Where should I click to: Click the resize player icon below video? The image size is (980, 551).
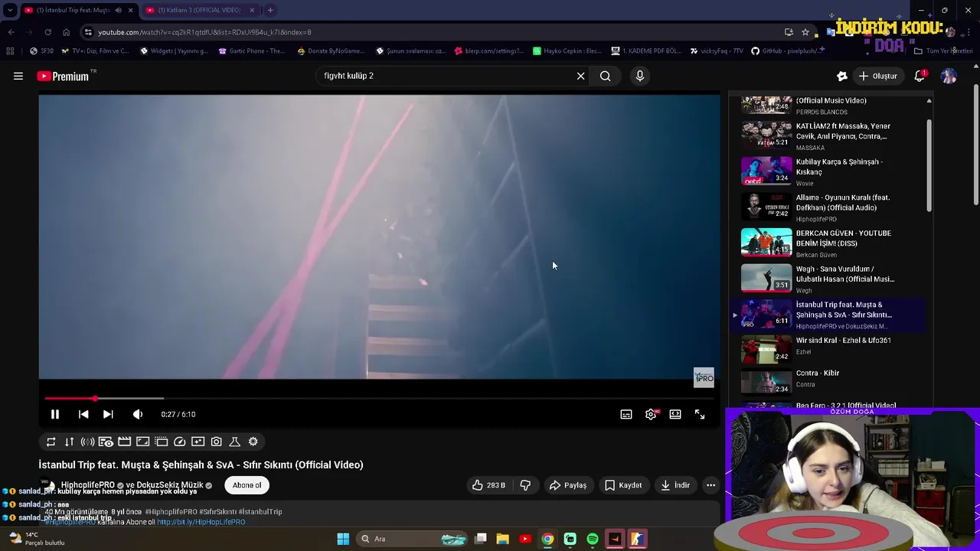coord(142,442)
